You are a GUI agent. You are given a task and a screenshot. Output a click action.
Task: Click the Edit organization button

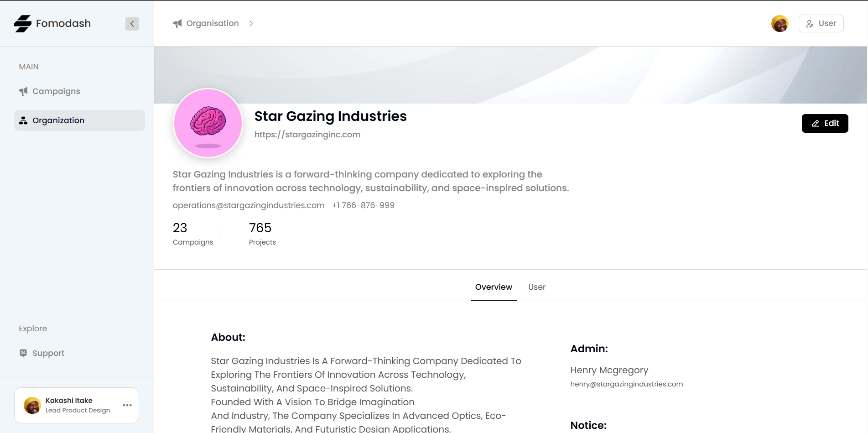click(x=825, y=123)
